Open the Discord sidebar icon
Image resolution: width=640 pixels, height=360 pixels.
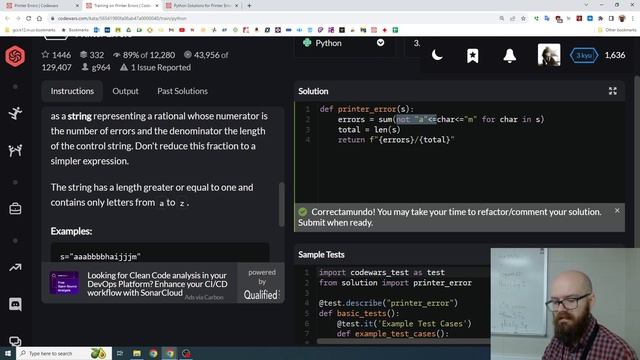click(x=15, y=304)
